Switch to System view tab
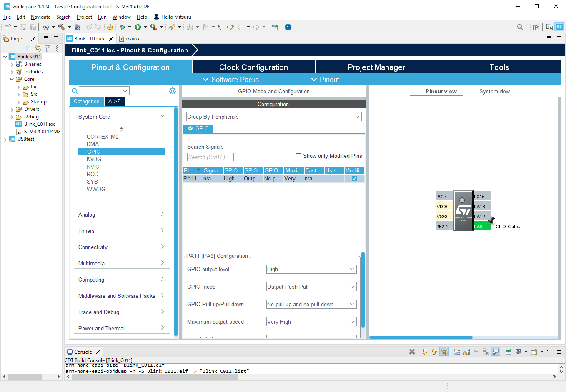The width and height of the screenshot is (566, 392). (494, 91)
